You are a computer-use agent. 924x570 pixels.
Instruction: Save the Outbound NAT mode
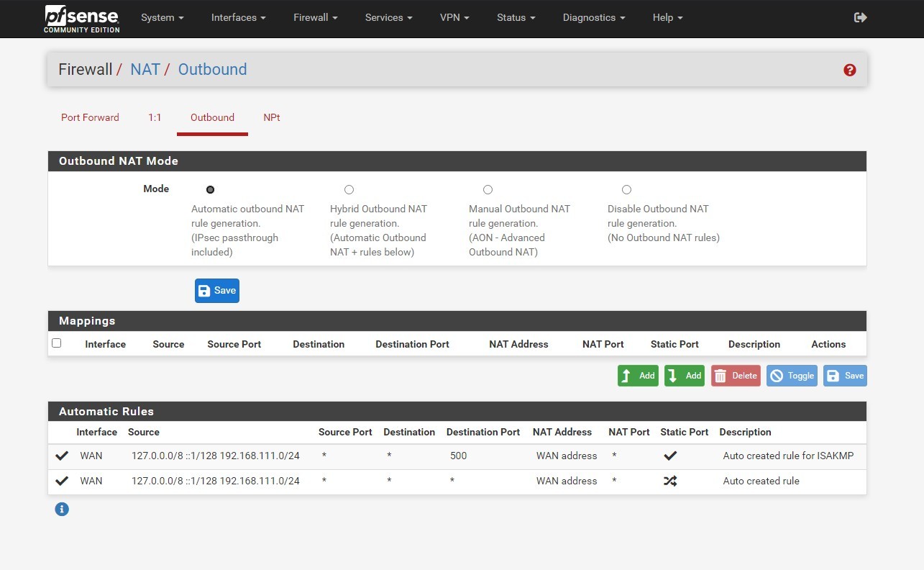216,290
